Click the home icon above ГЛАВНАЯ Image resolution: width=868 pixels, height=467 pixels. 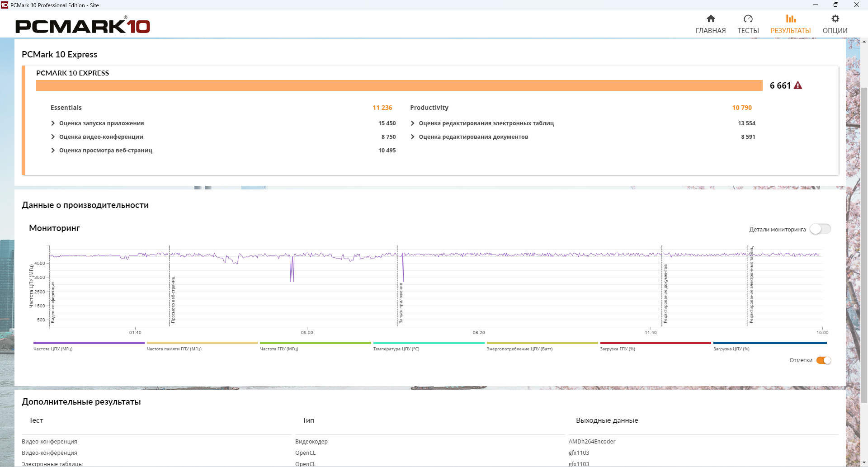coord(711,19)
